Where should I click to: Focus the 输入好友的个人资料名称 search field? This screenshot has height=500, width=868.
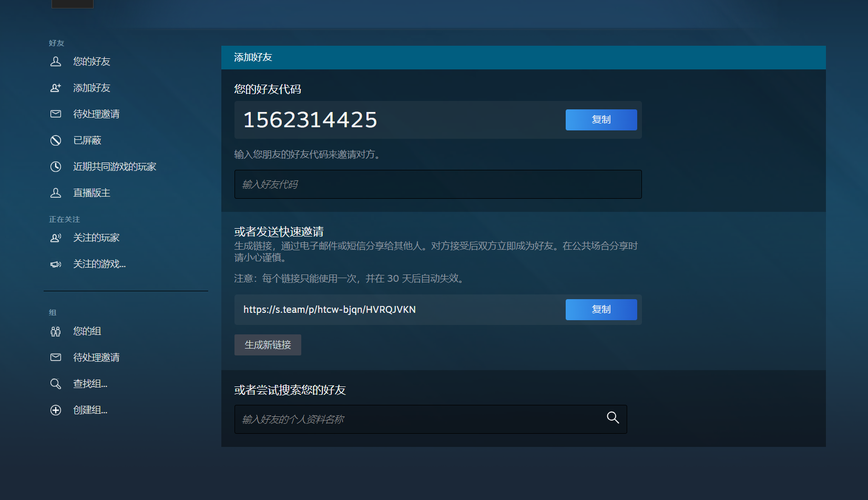tap(431, 419)
